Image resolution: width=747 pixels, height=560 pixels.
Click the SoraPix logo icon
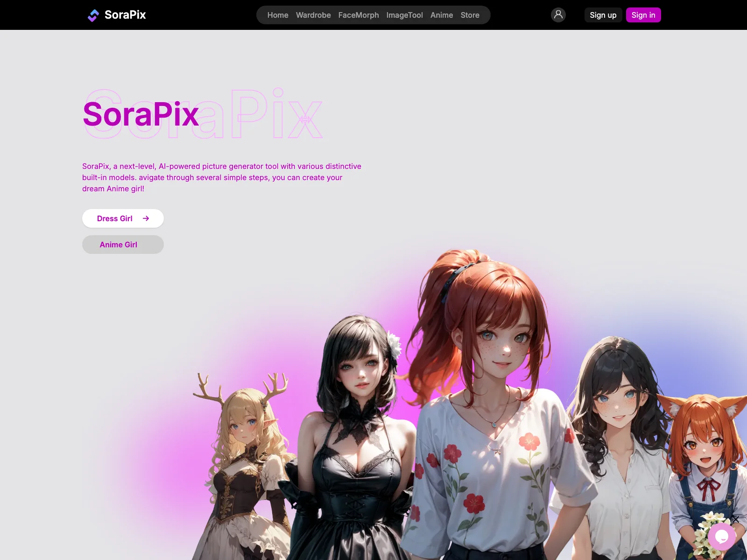pos(93,15)
